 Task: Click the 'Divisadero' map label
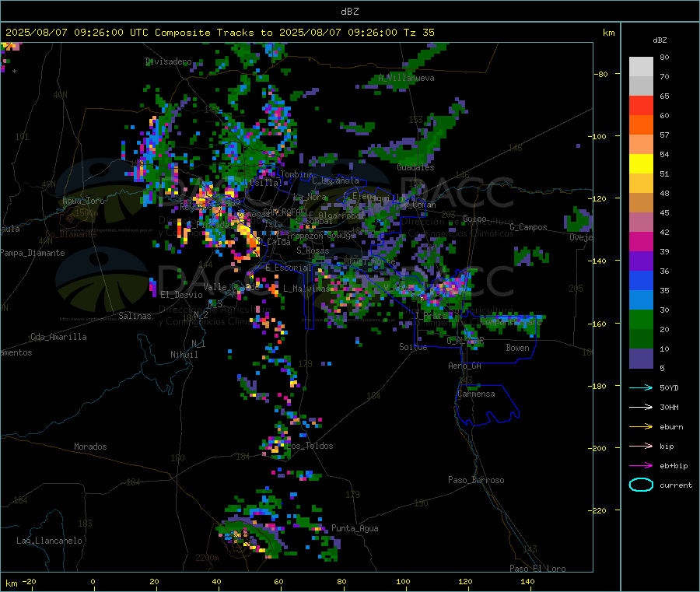pos(168,61)
